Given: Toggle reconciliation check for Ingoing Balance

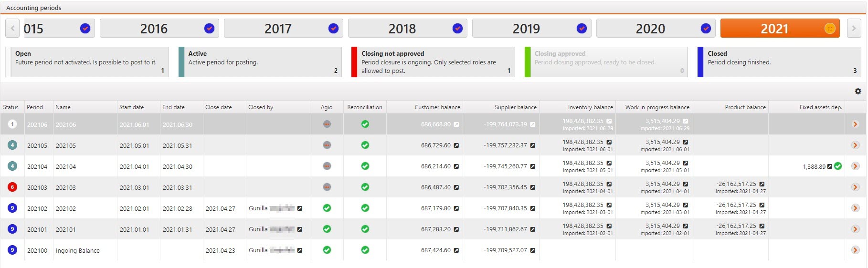Looking at the screenshot, I should coord(365,250).
